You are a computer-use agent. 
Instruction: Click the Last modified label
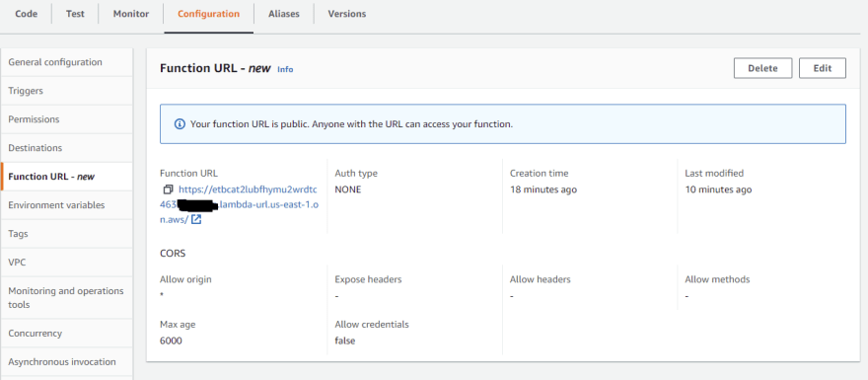pos(714,174)
